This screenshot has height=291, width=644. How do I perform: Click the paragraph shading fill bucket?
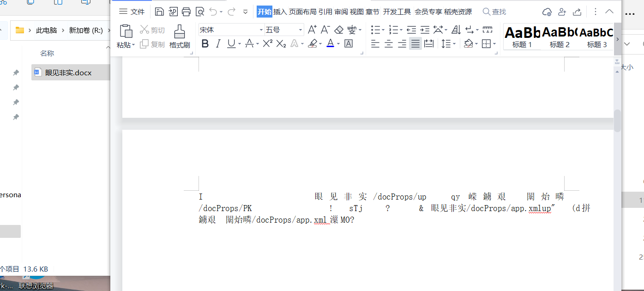click(469, 43)
